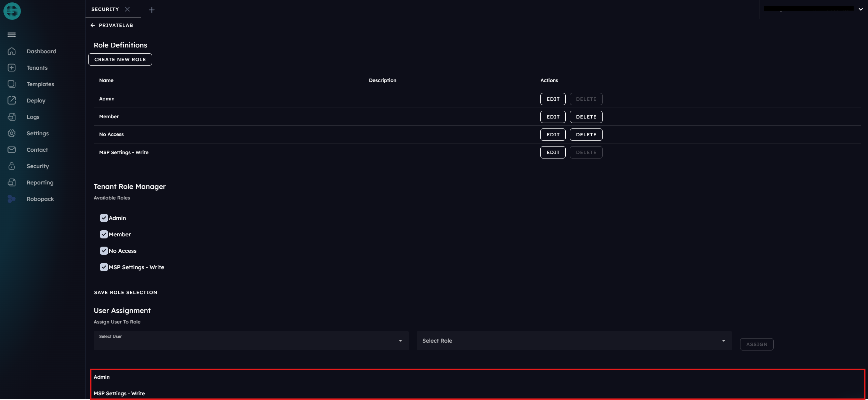
Task: Click the hamburger menu icon in sidebar
Action: pos(12,35)
